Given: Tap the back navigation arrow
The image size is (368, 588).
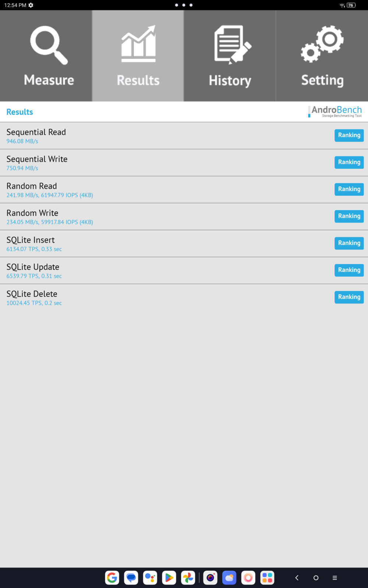Looking at the screenshot, I should point(297,578).
